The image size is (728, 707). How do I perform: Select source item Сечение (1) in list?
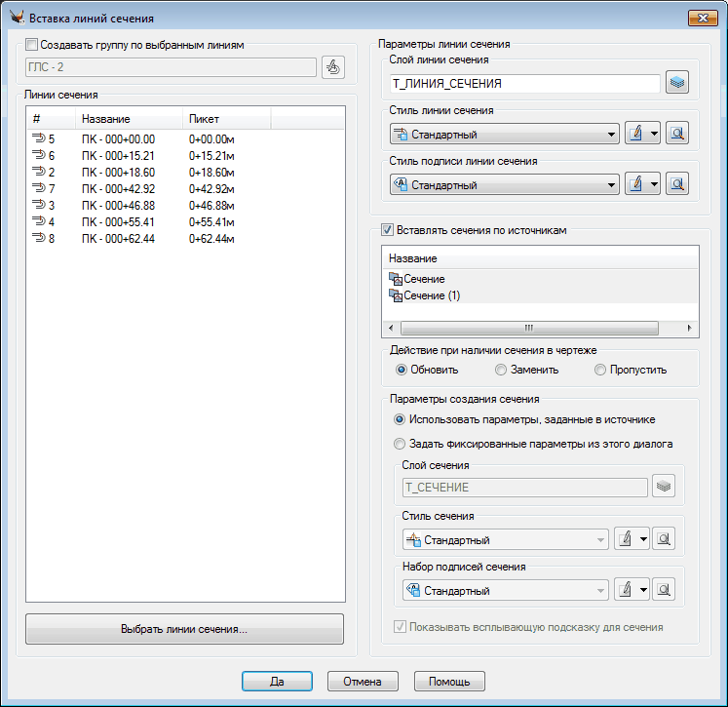(432, 295)
